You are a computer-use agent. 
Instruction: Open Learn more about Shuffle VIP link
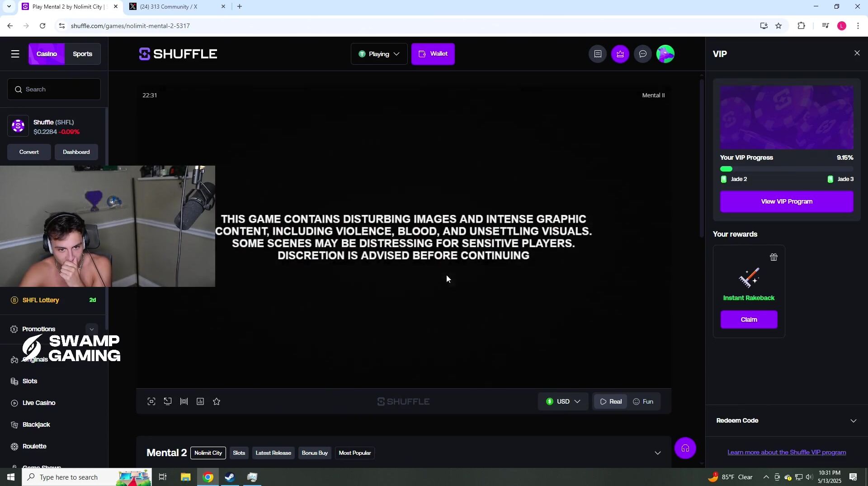point(787,453)
